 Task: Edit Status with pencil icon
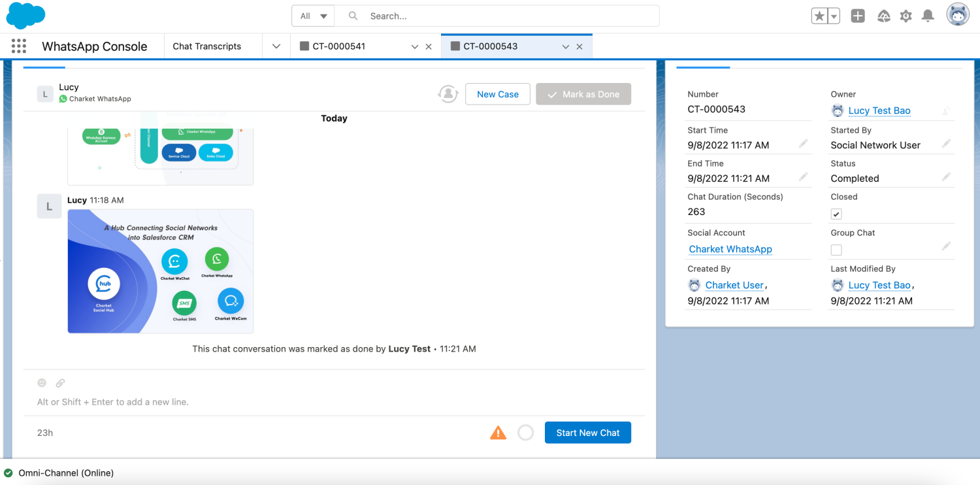[946, 177]
